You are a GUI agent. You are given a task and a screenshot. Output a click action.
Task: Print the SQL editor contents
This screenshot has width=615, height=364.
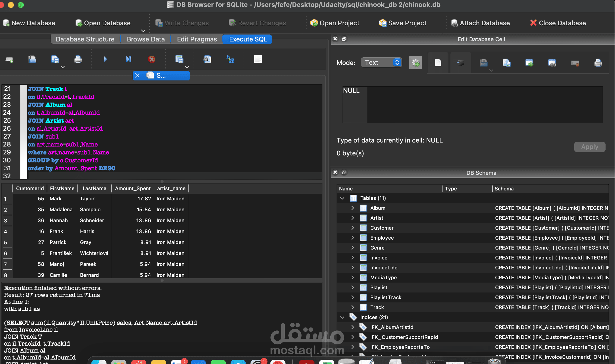coord(78,59)
